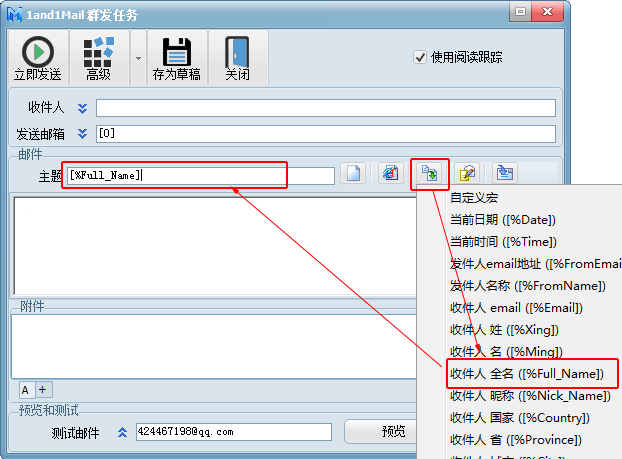Expand the 收件人 chevron
The image size is (622, 459).
[82, 108]
